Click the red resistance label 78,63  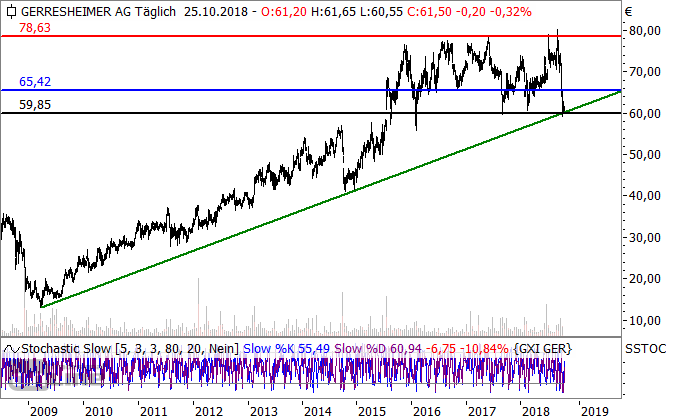pos(35,28)
